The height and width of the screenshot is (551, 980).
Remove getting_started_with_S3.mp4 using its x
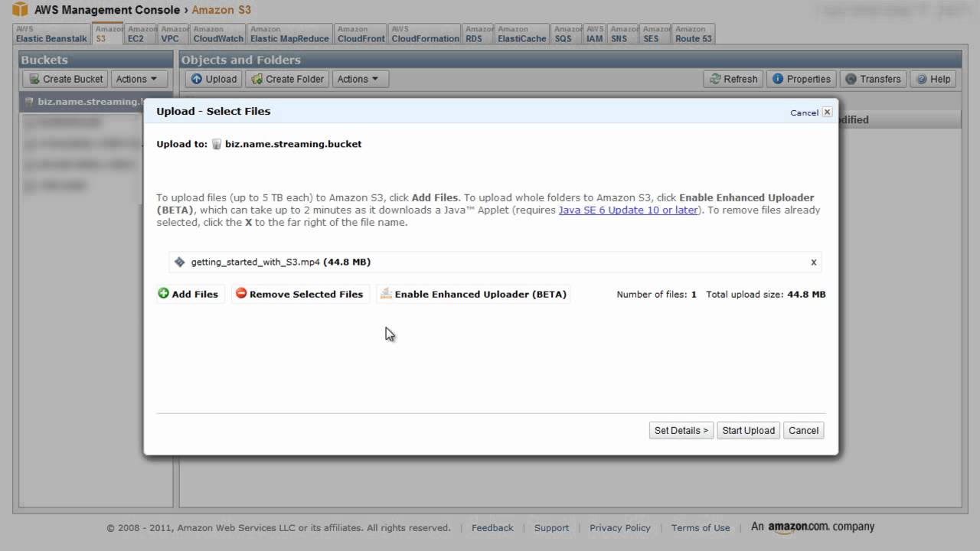coord(814,262)
